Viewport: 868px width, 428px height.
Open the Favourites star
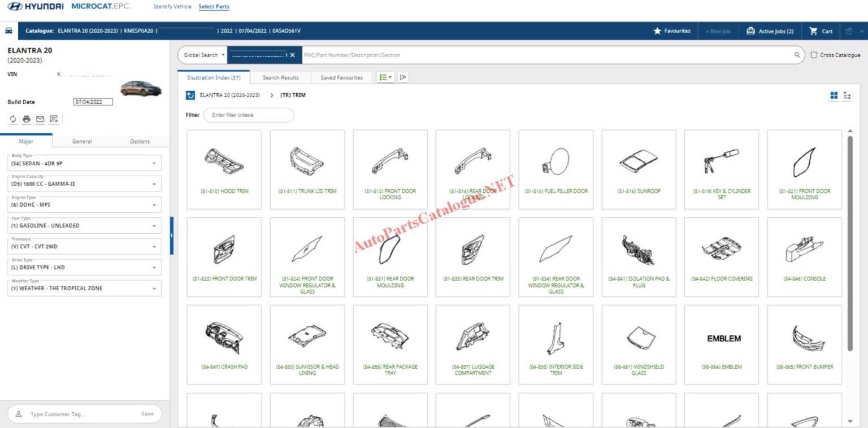tap(672, 31)
